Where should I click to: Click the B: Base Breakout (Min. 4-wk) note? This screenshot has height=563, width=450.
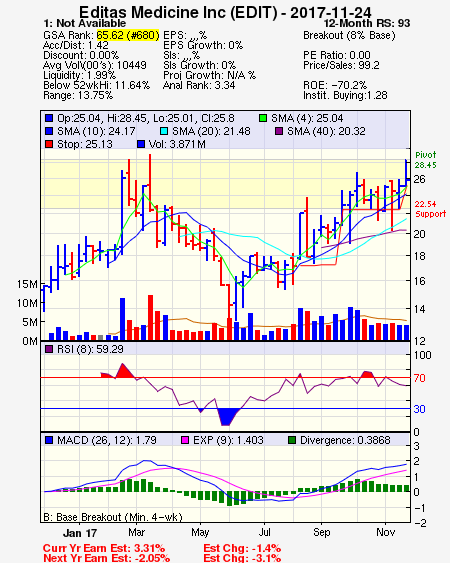click(113, 517)
